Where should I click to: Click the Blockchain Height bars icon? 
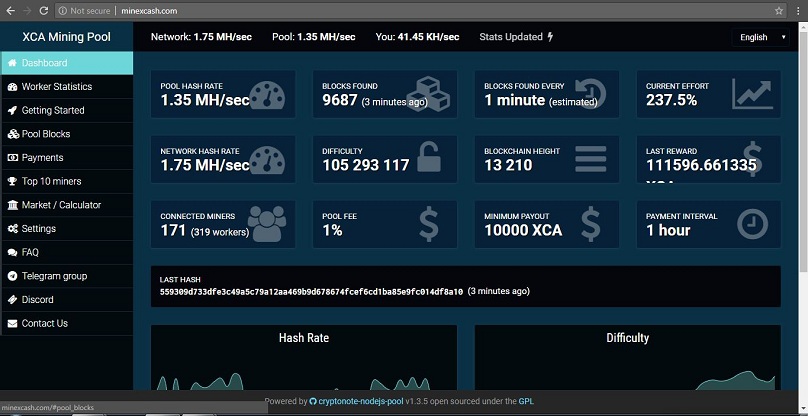coord(591,159)
